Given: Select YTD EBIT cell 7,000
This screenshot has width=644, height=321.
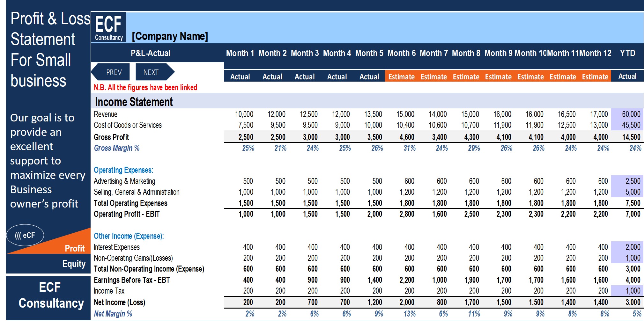Looking at the screenshot, I should [633, 214].
